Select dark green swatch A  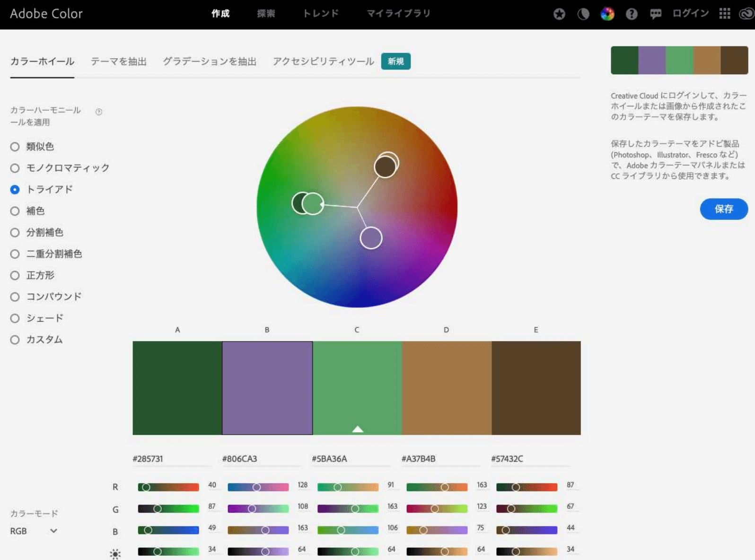pyautogui.click(x=177, y=388)
